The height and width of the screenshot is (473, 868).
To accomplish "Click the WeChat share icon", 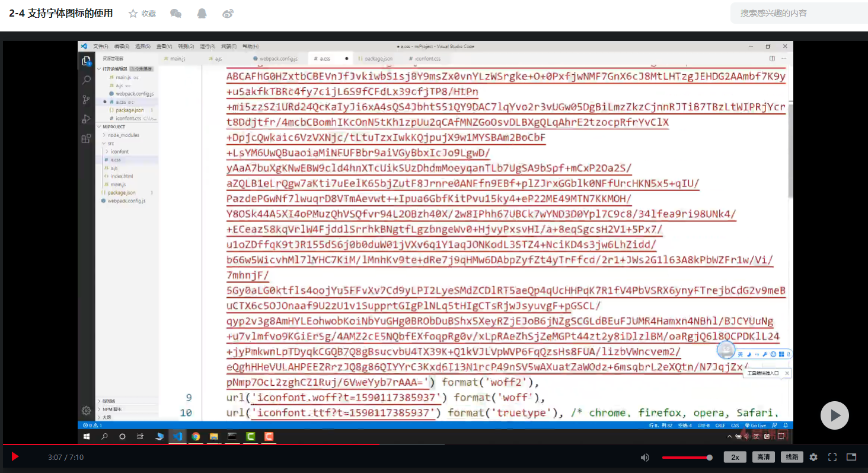I will [175, 13].
